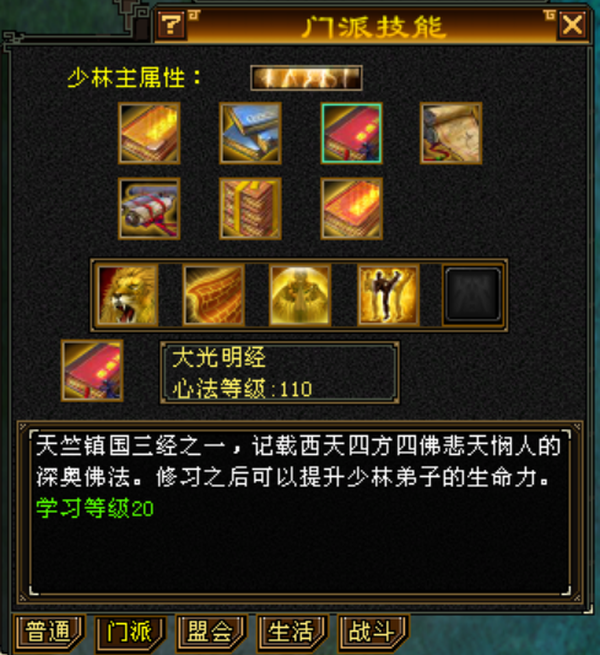
Task: Click the empty dark skill slot
Action: click(x=473, y=295)
